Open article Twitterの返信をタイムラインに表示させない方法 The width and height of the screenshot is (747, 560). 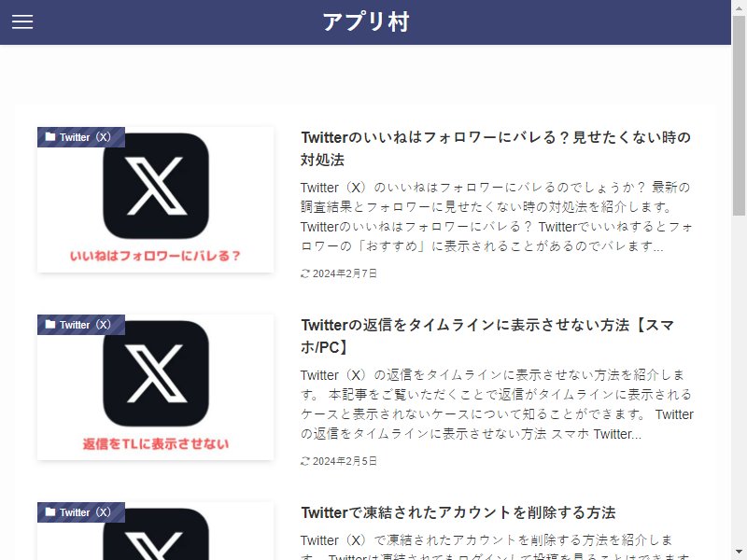(x=487, y=336)
